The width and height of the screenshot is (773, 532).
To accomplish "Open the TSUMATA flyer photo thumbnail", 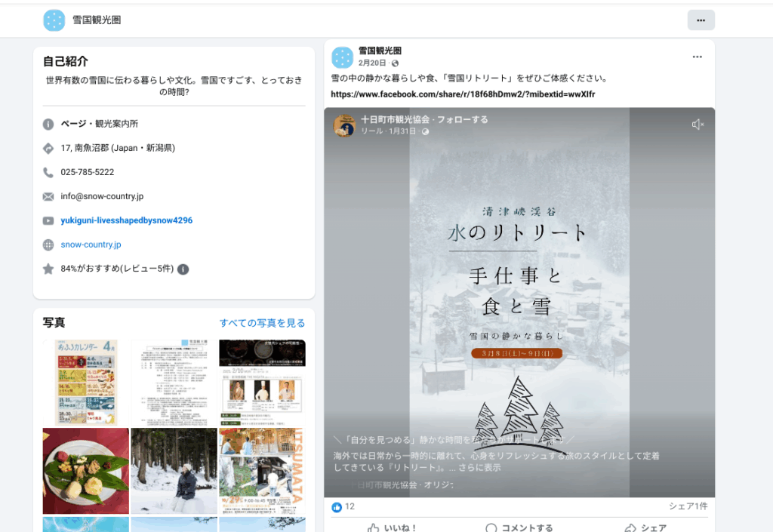I will coord(262,471).
